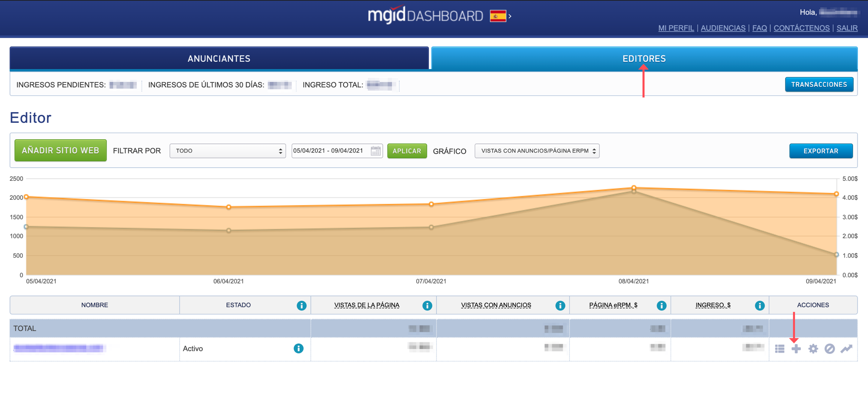Sort by VISTAS CON ANUNCIOS column header
The height and width of the screenshot is (401, 868).
click(x=496, y=305)
